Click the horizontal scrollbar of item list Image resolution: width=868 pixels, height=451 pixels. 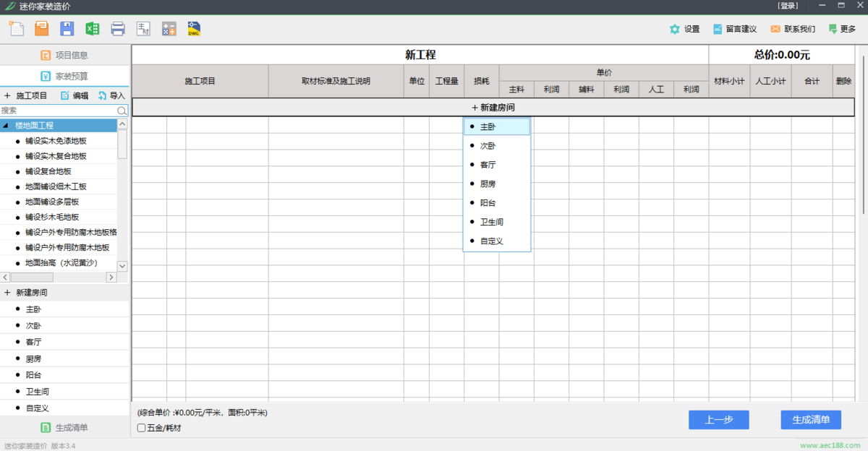click(x=59, y=278)
